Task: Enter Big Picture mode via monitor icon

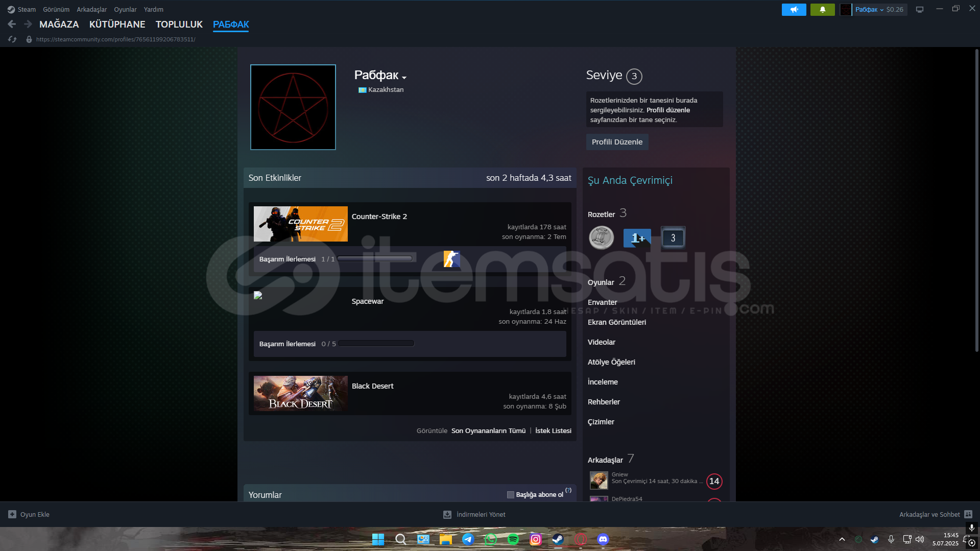Action: point(919,10)
